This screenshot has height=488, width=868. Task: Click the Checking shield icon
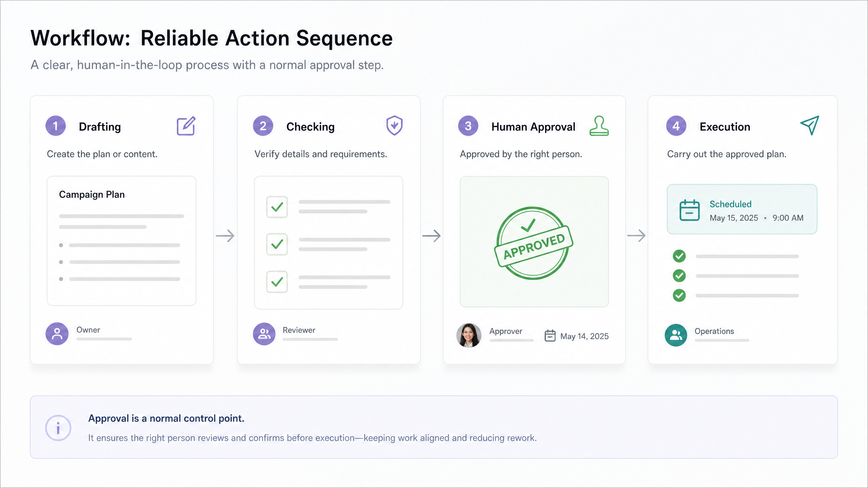coord(394,125)
